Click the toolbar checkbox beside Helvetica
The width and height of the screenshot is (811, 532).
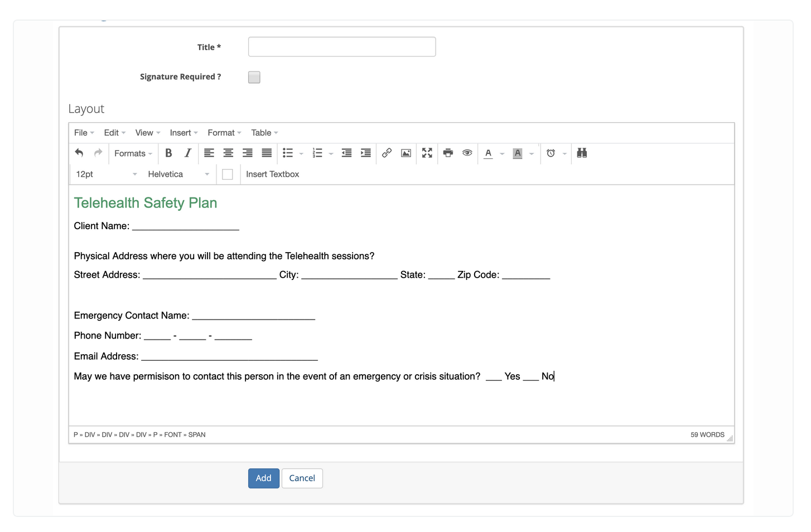tap(228, 175)
